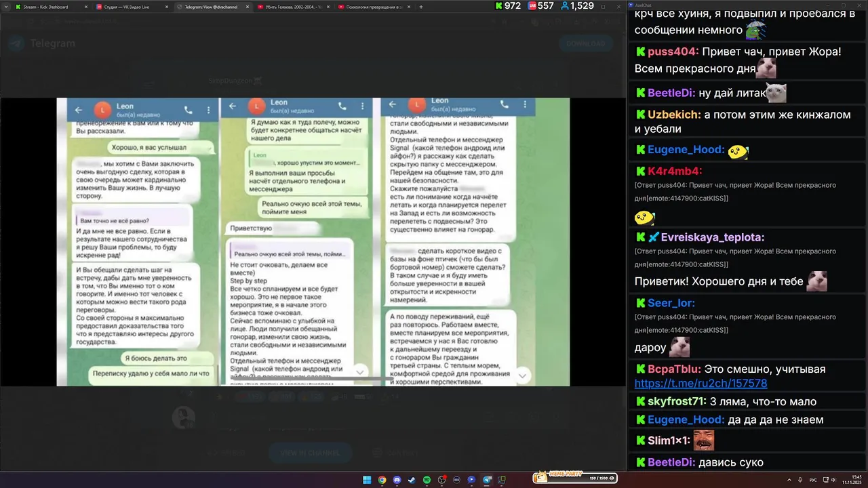Switch the РУС keyboard language indicator
The width and height of the screenshot is (868, 488).
click(813, 480)
